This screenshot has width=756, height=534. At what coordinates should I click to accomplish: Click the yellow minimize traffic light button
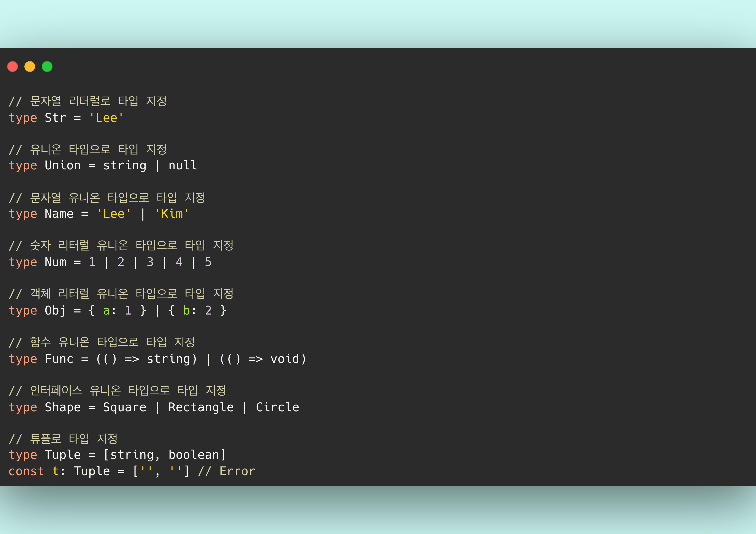[30, 67]
